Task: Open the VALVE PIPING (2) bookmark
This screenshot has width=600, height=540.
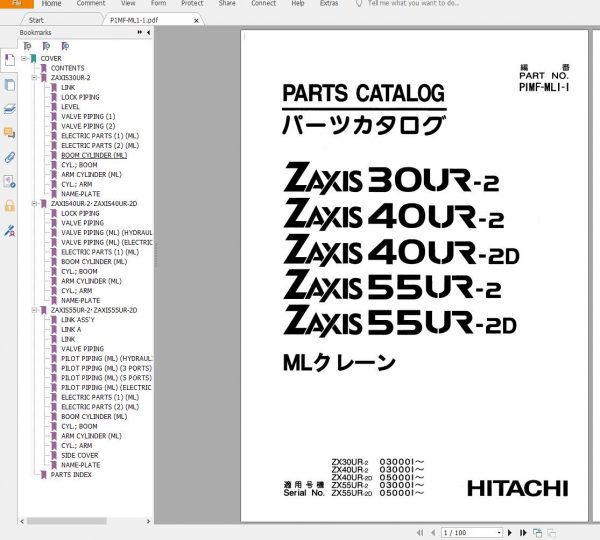Action: 88,126
